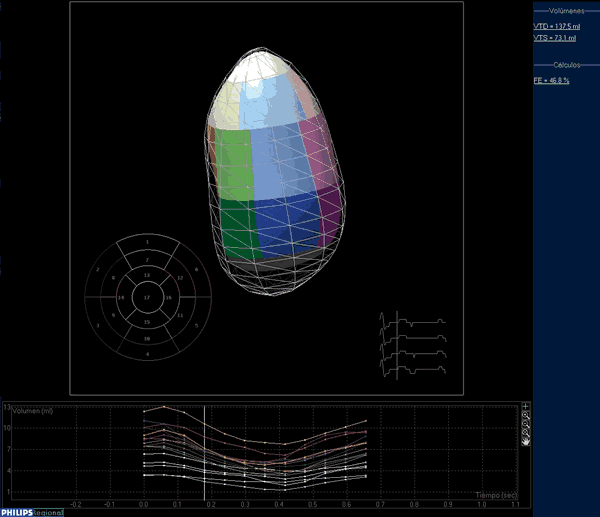Select segment 13 on the bullseye map

[x=147, y=275]
